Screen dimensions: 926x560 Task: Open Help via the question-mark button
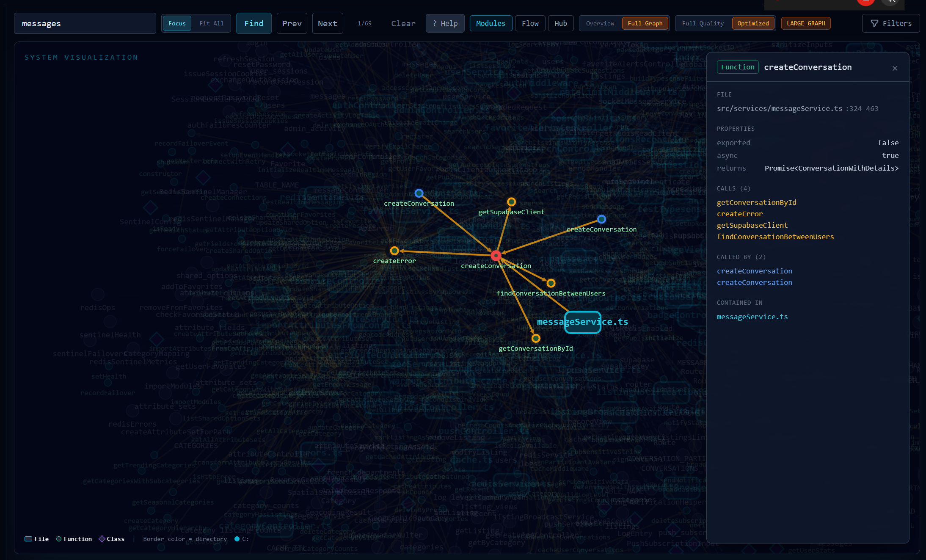click(x=445, y=23)
